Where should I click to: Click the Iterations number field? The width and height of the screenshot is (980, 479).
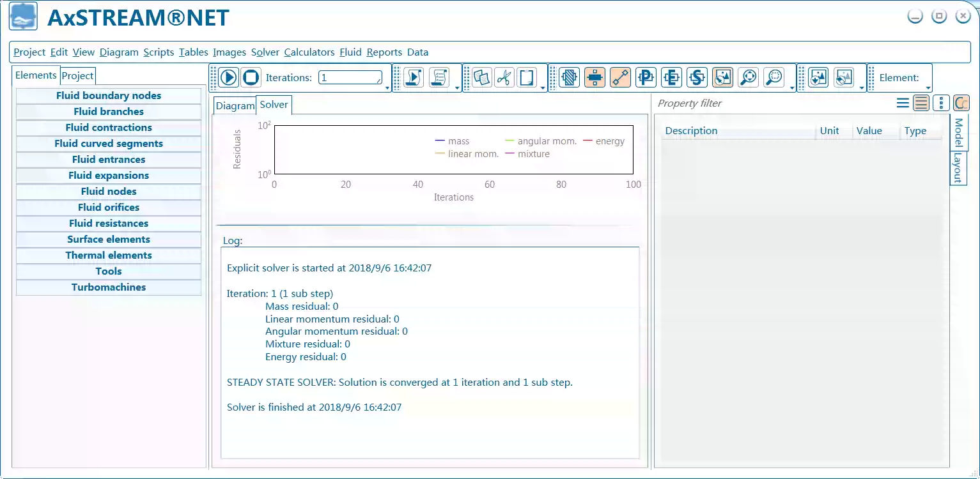tap(350, 78)
